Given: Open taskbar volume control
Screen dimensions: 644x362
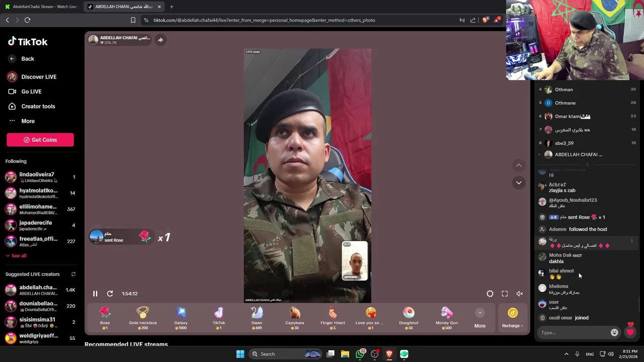Looking at the screenshot, I should (611, 354).
